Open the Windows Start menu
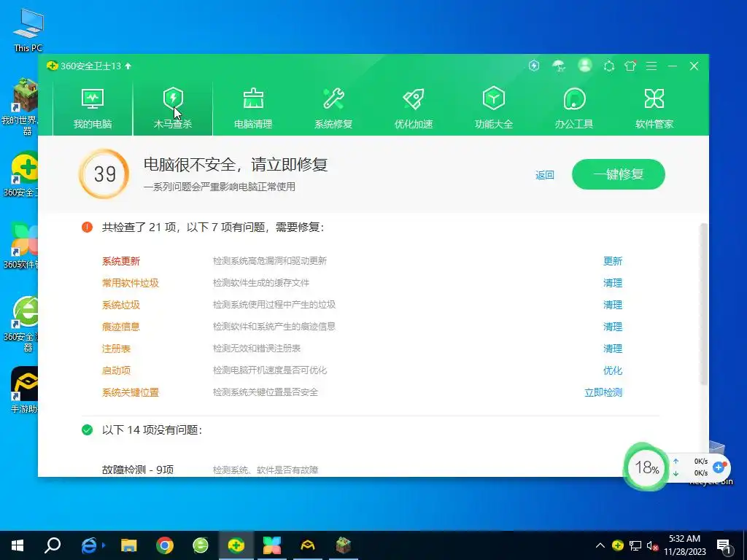The height and width of the screenshot is (560, 747). (18, 545)
